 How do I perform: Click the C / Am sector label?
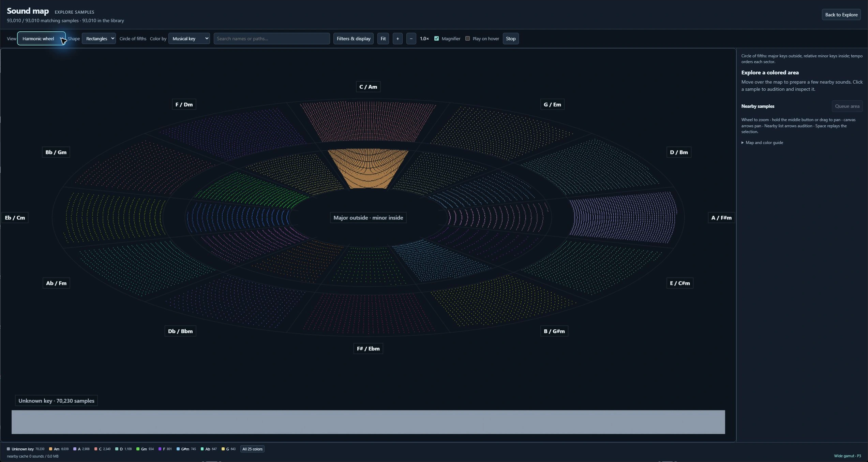tap(368, 87)
